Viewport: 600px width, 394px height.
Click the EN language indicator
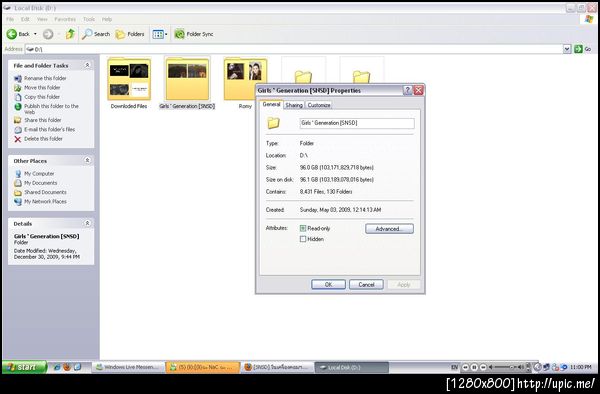(x=454, y=367)
